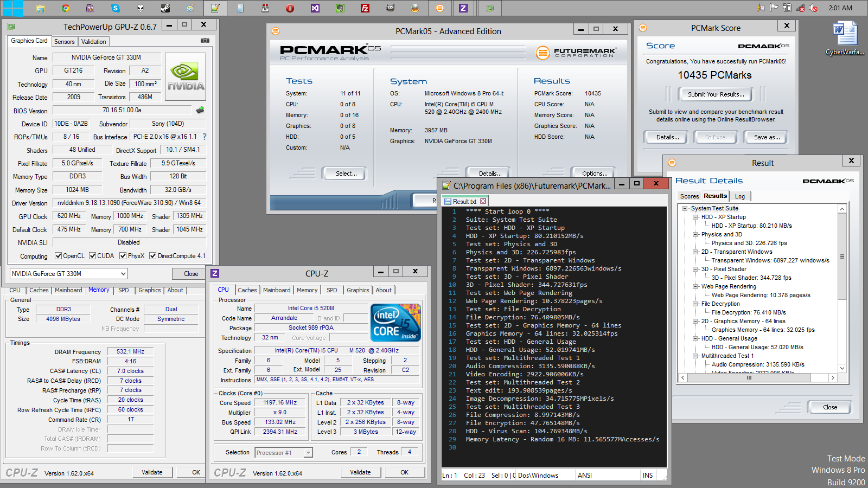Click the Device ID field 10DE - 0A2B
The width and height of the screenshot is (868, 488).
pos(72,124)
